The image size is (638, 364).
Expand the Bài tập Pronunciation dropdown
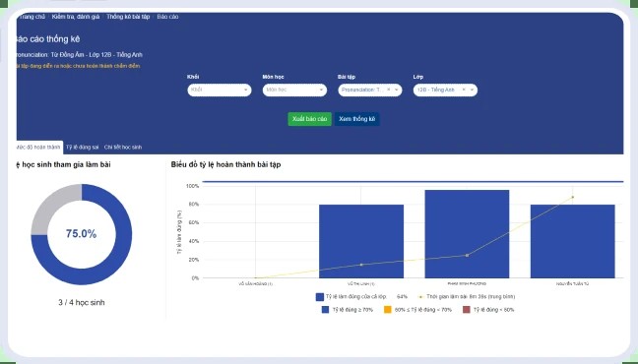click(397, 90)
